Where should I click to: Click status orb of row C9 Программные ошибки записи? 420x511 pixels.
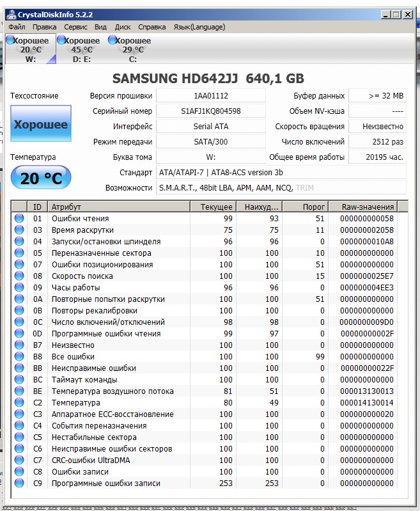(x=19, y=483)
